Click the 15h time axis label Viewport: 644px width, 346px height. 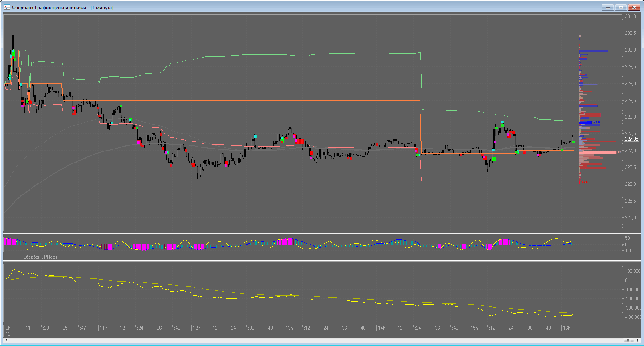pyautogui.click(x=474, y=328)
